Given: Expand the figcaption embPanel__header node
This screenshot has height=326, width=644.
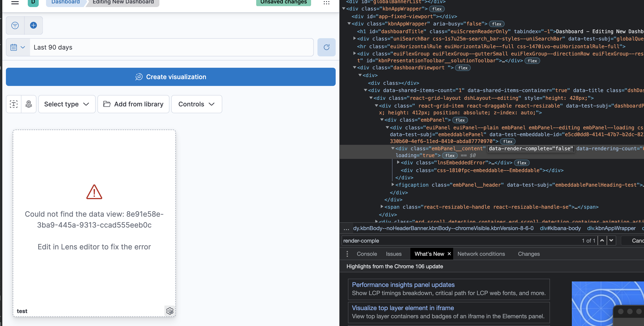Looking at the screenshot, I should (393, 185).
